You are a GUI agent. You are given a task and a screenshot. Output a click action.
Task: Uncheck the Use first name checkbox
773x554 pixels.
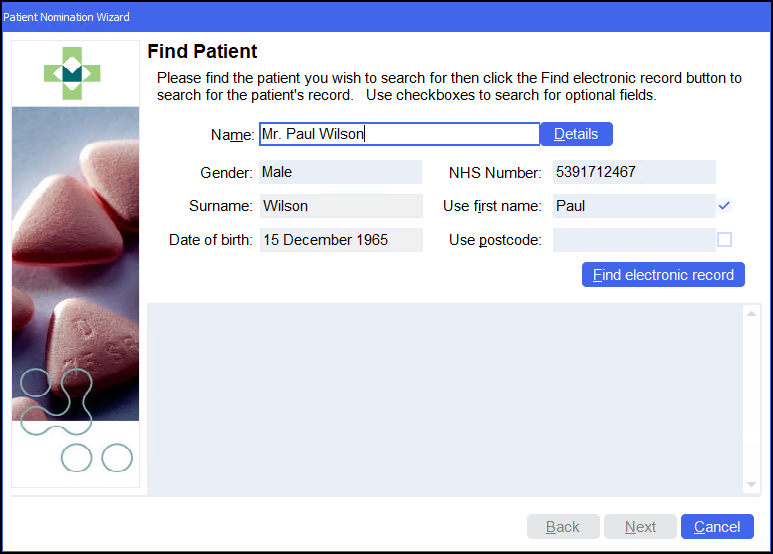tap(725, 206)
